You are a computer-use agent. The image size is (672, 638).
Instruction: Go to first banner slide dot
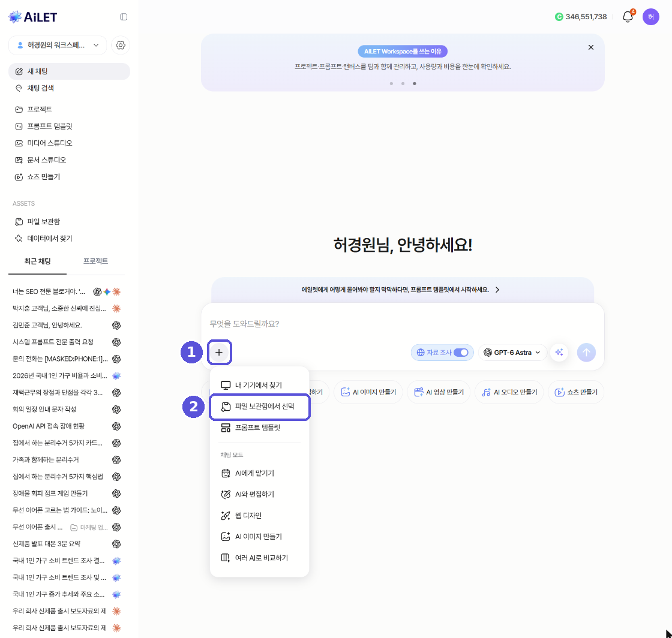pos(391,83)
